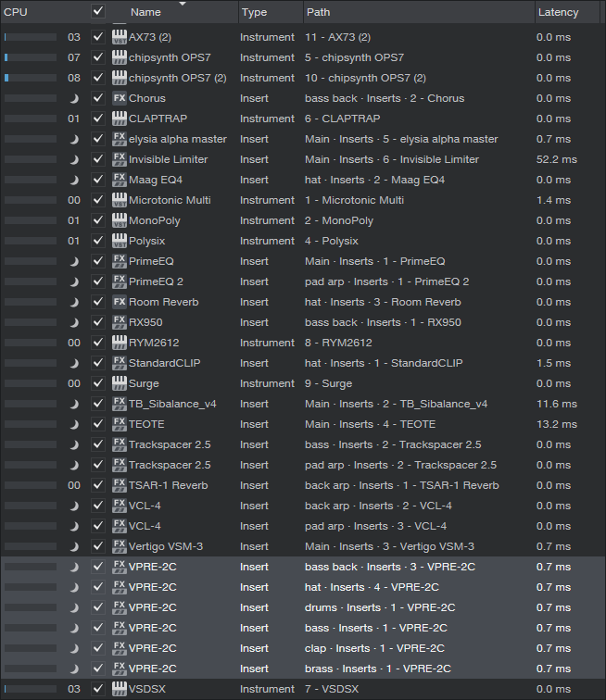Sort the list by the CPU column
This screenshot has width=606, height=700.
[x=16, y=12]
